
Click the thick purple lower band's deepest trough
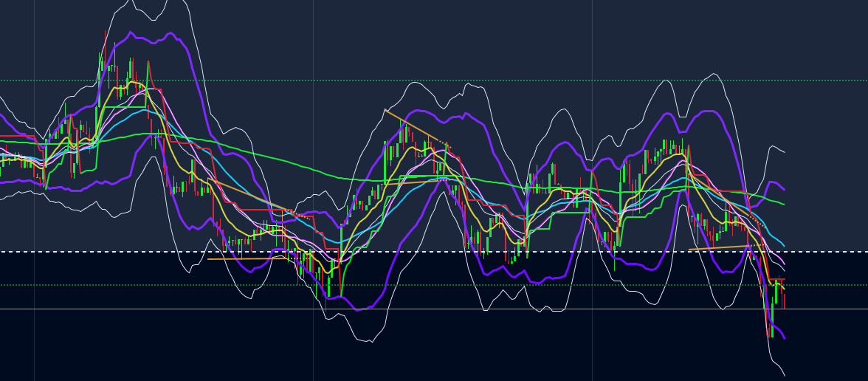click(358, 309)
